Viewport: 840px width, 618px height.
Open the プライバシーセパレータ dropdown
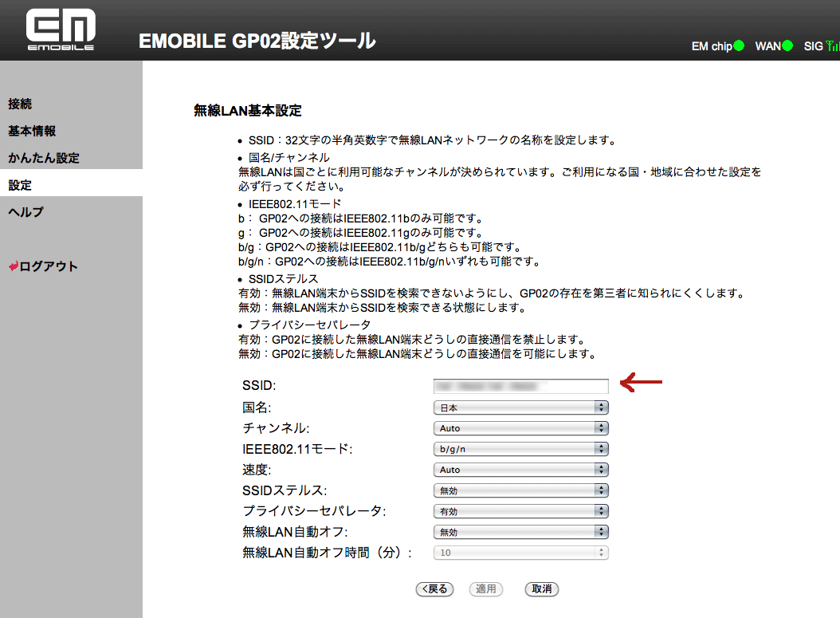[520, 511]
